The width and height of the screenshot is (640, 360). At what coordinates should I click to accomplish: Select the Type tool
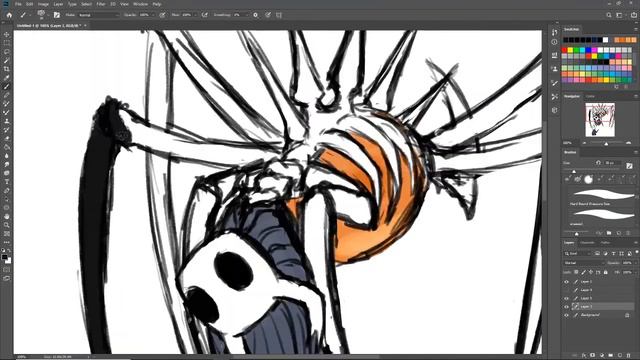[7, 182]
